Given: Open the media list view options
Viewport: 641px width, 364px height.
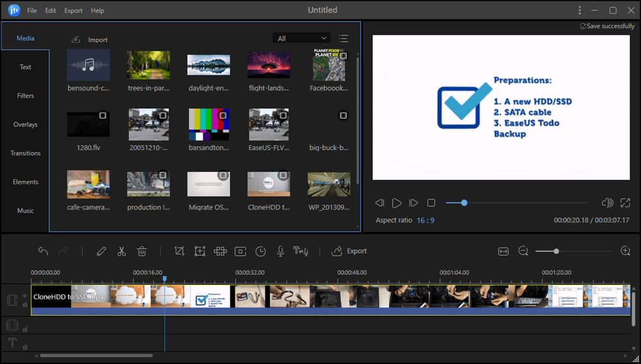Looking at the screenshot, I should coord(344,38).
